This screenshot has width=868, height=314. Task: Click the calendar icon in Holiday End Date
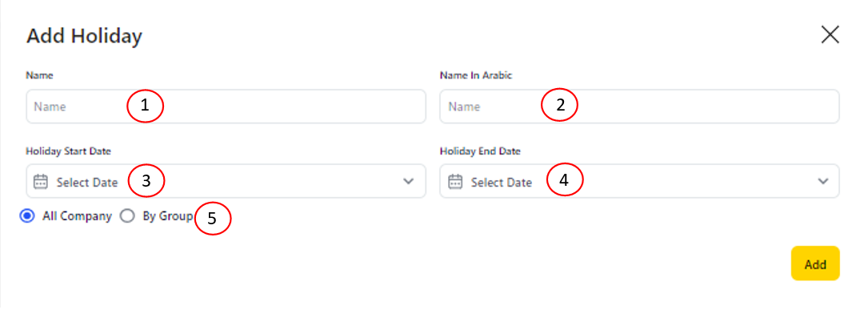point(454,182)
